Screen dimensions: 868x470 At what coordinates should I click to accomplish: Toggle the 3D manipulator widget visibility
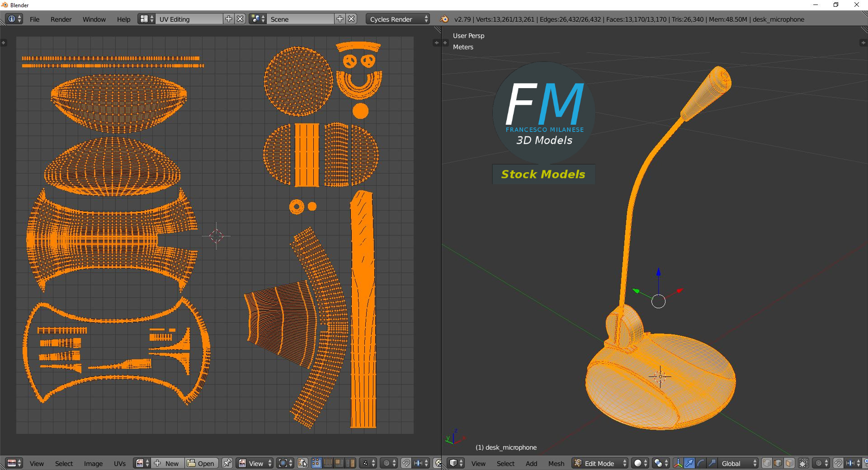coord(678,463)
